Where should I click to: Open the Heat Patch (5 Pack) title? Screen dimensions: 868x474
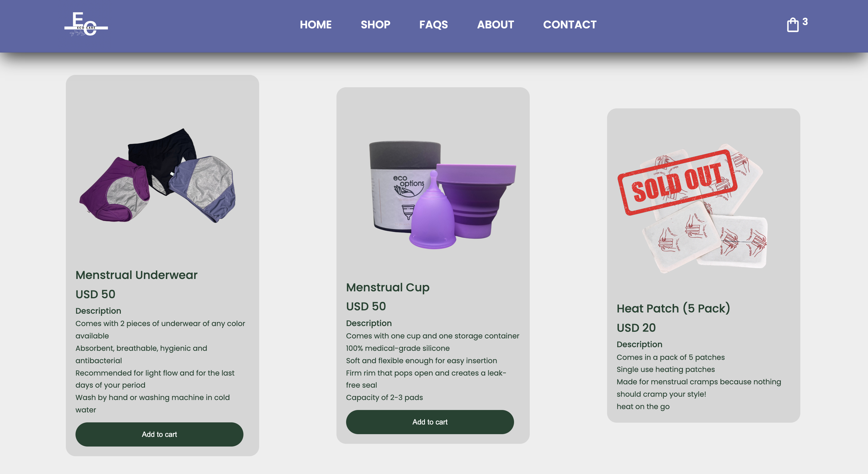[673, 309]
